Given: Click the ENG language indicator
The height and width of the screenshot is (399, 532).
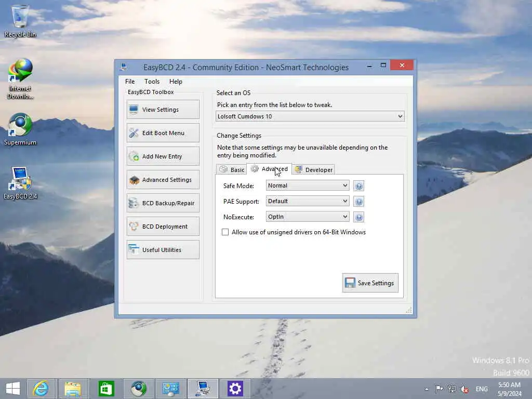Looking at the screenshot, I should [482, 389].
